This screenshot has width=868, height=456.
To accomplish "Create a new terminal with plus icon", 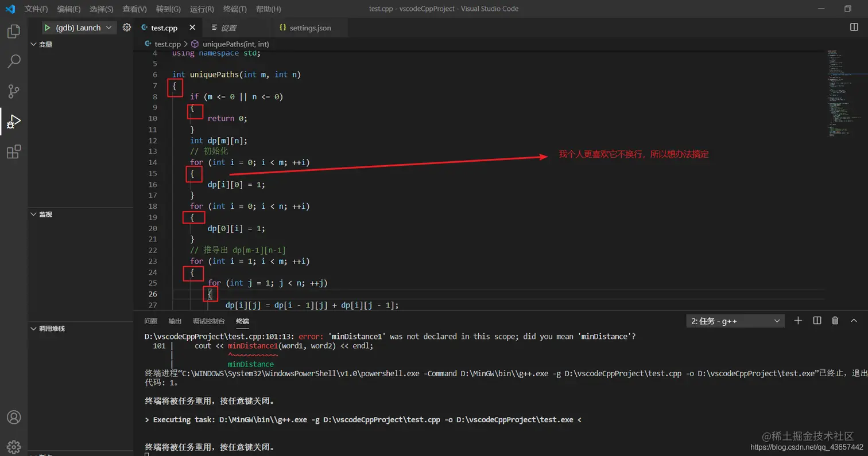I will point(798,321).
